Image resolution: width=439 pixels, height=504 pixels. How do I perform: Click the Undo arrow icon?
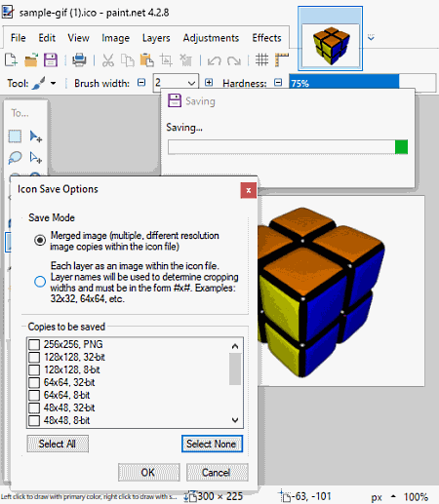tap(215, 60)
